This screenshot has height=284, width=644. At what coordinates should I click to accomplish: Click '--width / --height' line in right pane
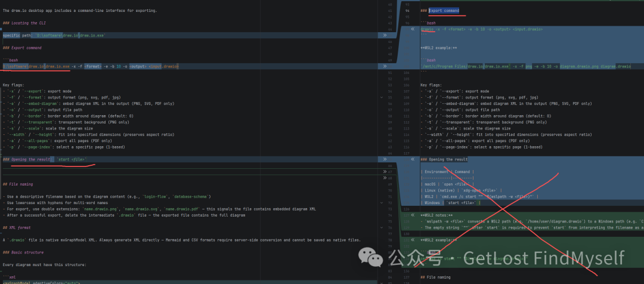[506, 134]
